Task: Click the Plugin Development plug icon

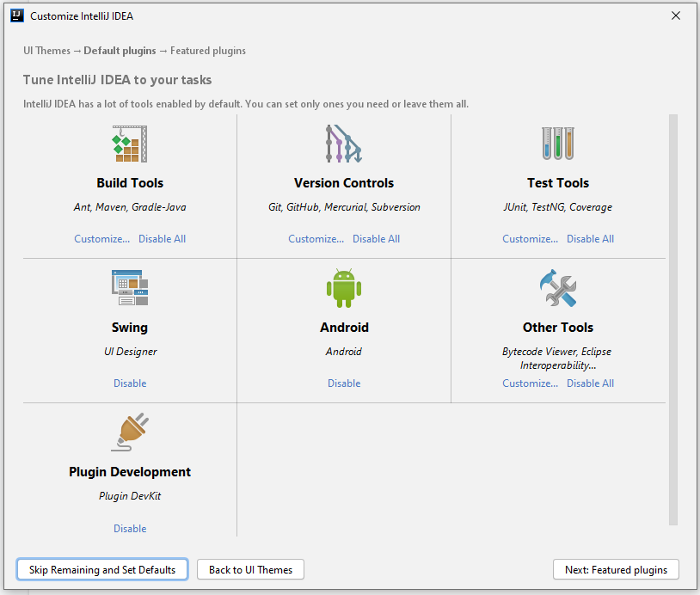Action: coord(130,432)
